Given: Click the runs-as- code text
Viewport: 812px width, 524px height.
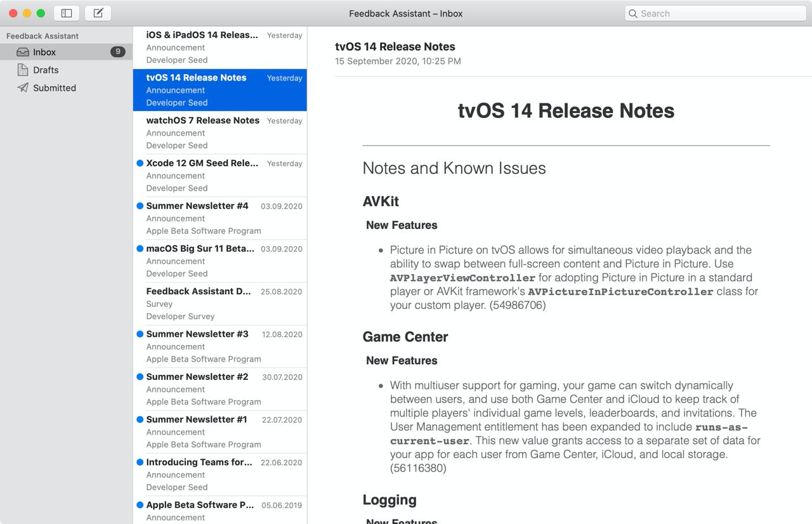Looking at the screenshot, I should point(721,427).
